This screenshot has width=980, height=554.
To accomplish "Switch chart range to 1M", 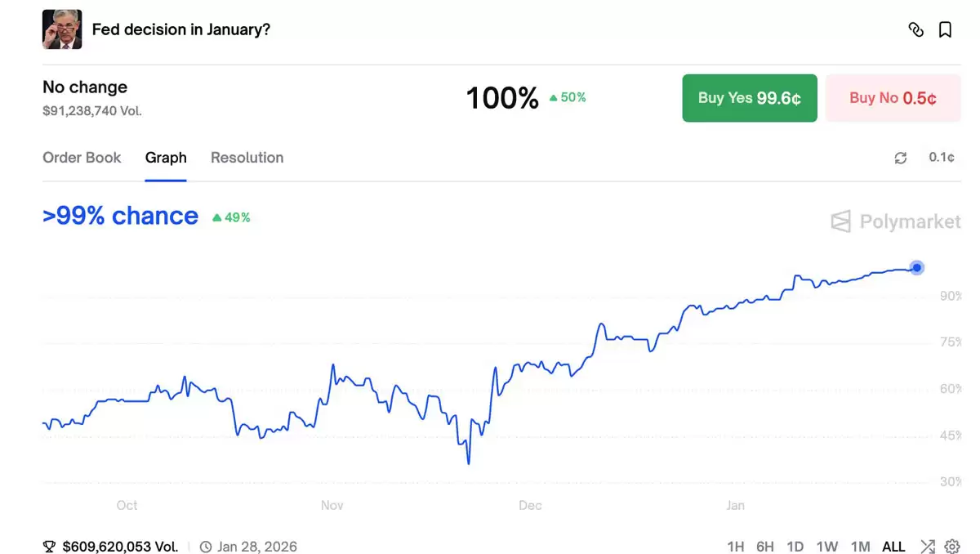I will pyautogui.click(x=860, y=547).
